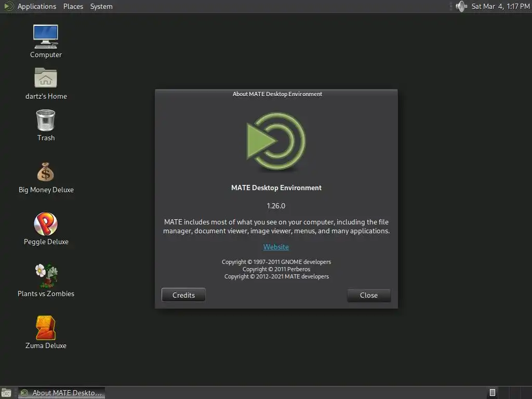
Task: Click the 2012-2021 MATE developers copyright line
Action: 276,276
